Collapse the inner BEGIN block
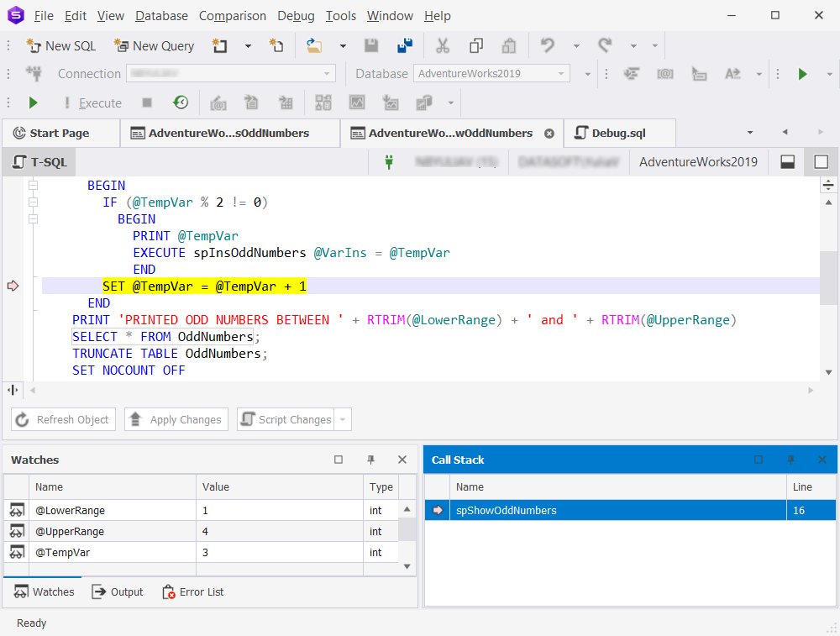The image size is (840, 636). coord(34,219)
